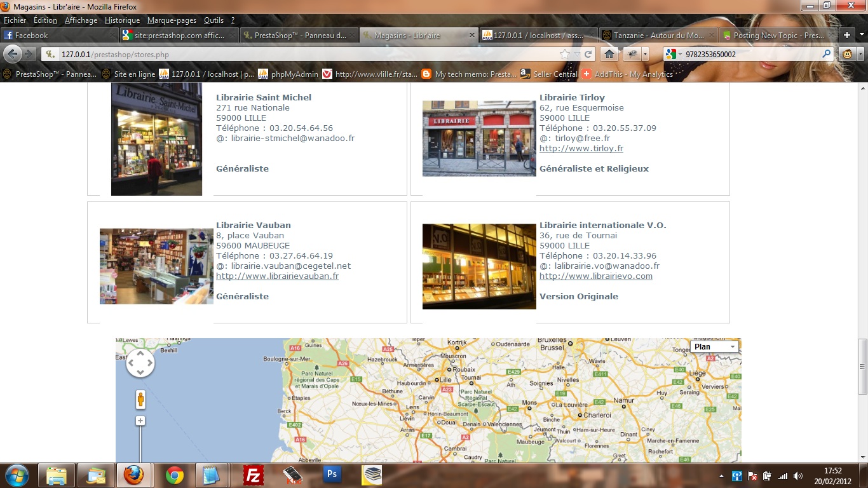The height and width of the screenshot is (488, 868).
Task: Open the Firefox home page button
Action: coord(609,54)
